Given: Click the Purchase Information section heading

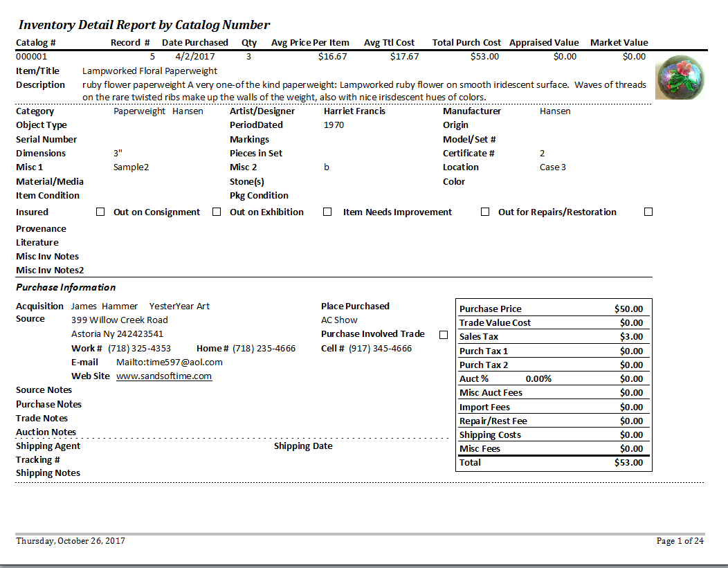Looking at the screenshot, I should point(66,288).
